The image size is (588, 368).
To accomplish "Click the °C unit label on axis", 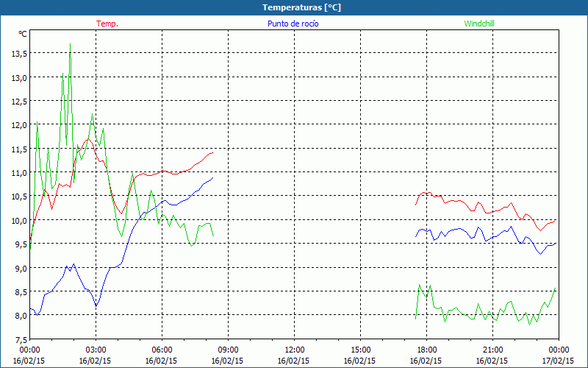I will (x=23, y=34).
